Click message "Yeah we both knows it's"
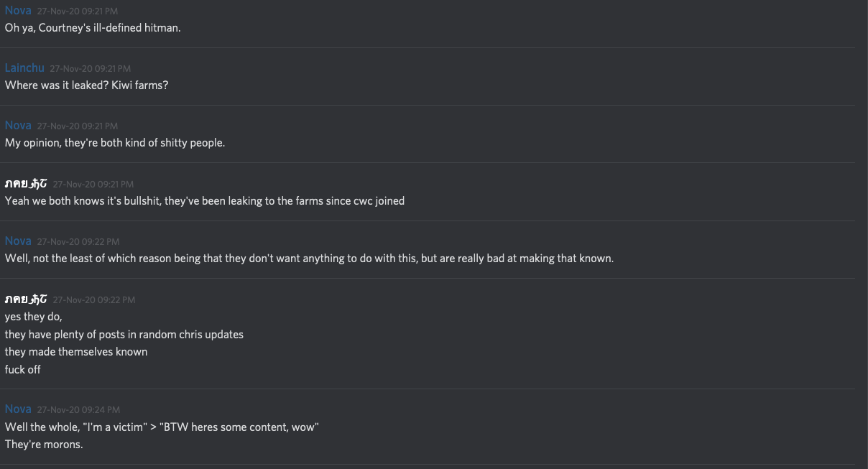 coord(205,200)
